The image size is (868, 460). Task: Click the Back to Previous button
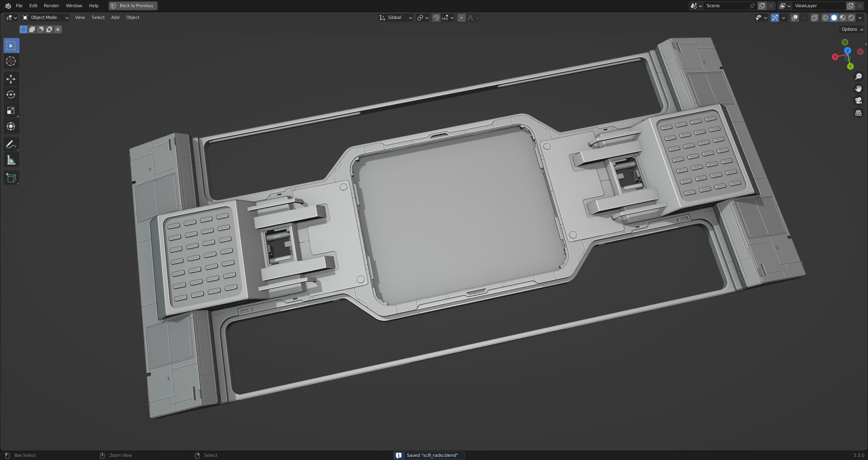pyautogui.click(x=132, y=5)
